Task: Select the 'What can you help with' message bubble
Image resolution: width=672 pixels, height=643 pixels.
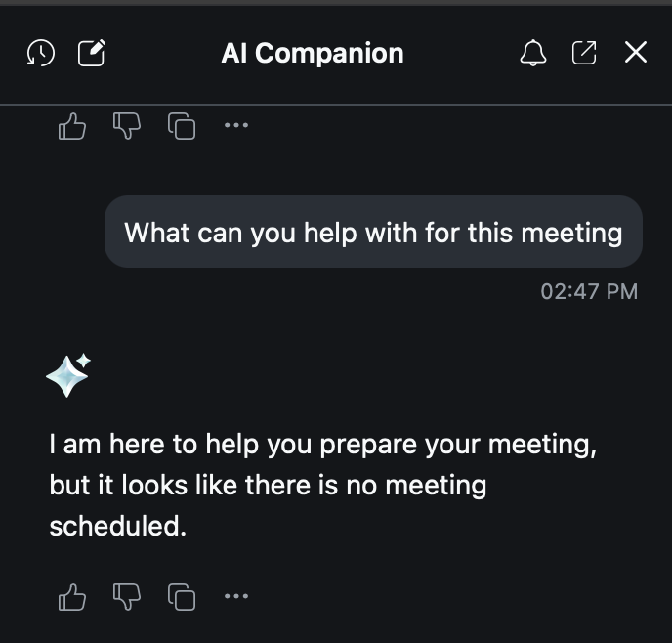Action: click(373, 233)
